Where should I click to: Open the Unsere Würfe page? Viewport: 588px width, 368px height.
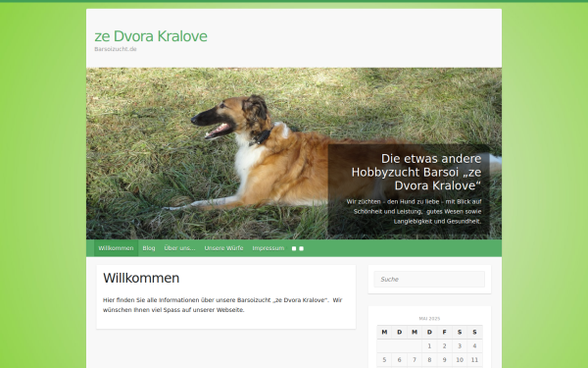click(x=223, y=248)
